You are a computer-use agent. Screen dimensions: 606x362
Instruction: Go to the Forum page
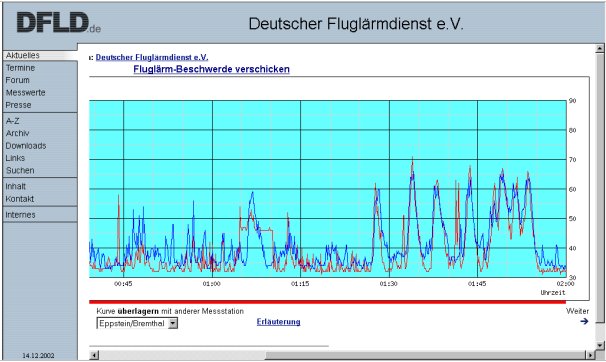pyautogui.click(x=17, y=80)
